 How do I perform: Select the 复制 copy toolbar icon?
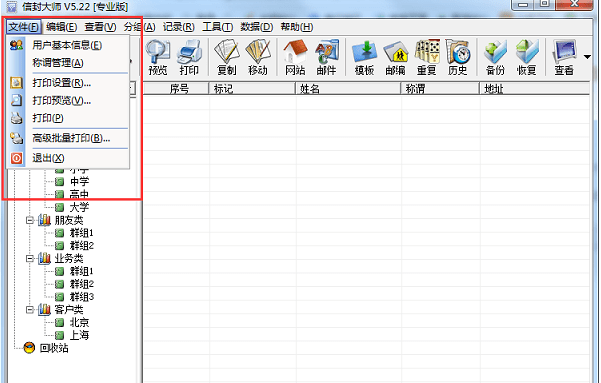(227, 58)
